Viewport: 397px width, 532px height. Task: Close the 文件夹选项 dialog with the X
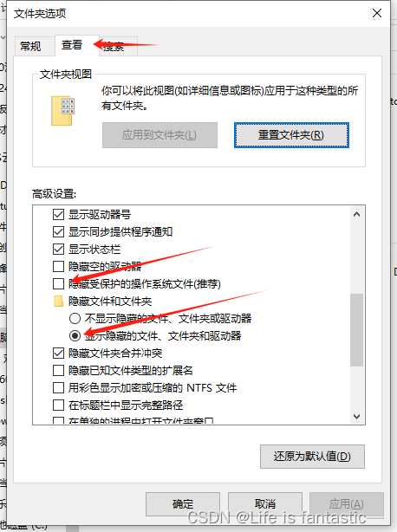pos(377,13)
